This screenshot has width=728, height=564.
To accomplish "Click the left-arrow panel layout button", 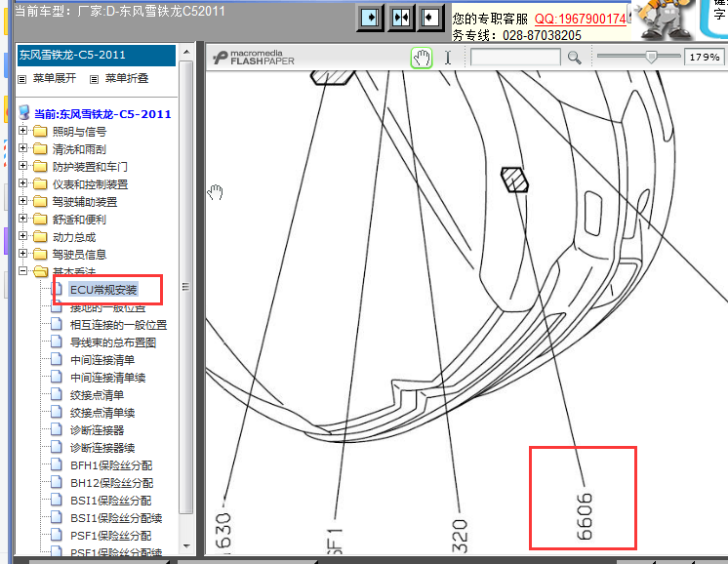I will pyautogui.click(x=430, y=18).
